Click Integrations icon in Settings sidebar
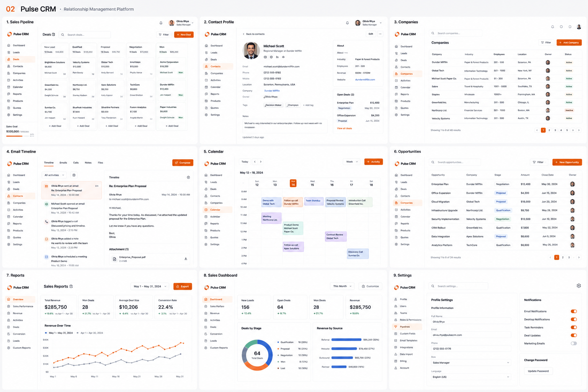Image resolution: width=588 pixels, height=392 pixels. click(x=396, y=347)
